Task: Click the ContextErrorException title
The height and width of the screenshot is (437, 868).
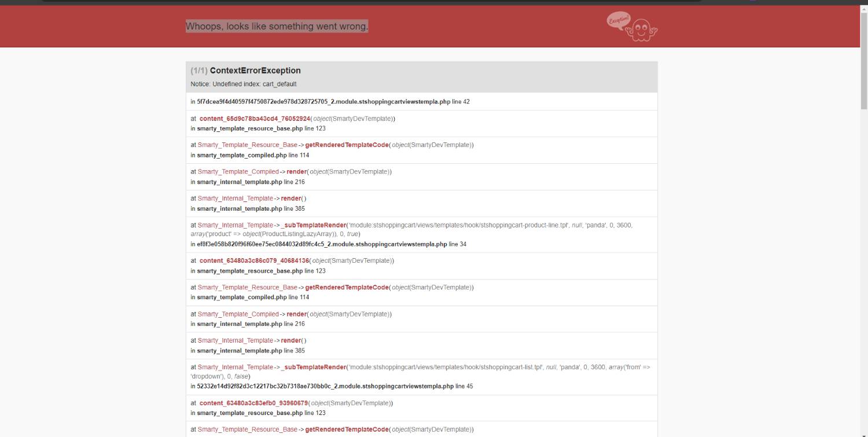Action: tap(255, 71)
